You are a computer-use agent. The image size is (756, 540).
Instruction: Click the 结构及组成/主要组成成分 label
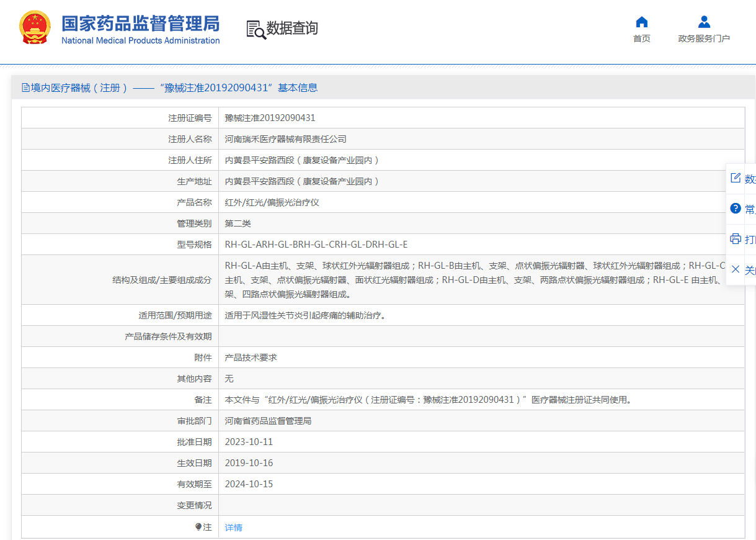tap(162, 280)
